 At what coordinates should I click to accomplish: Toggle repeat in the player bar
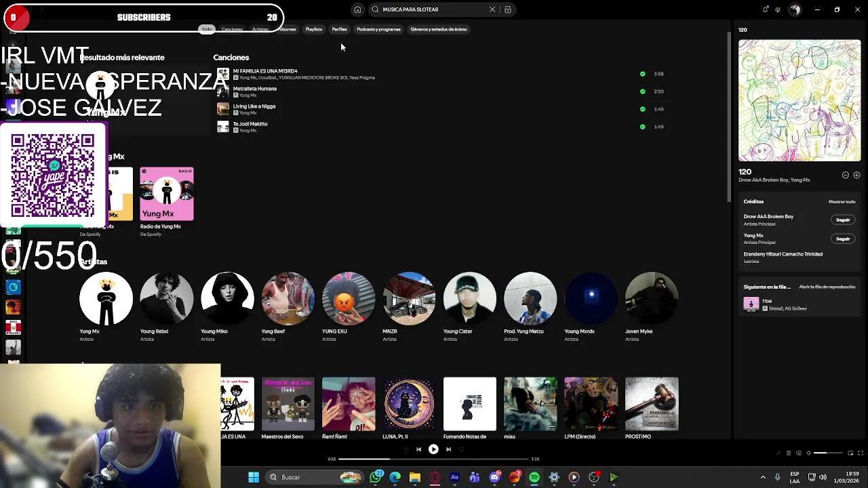click(x=461, y=449)
